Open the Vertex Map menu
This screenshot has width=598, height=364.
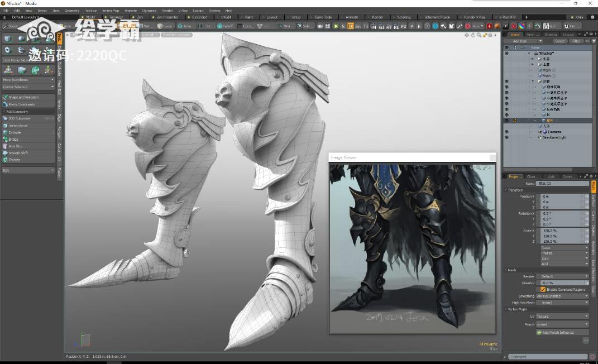point(111,11)
